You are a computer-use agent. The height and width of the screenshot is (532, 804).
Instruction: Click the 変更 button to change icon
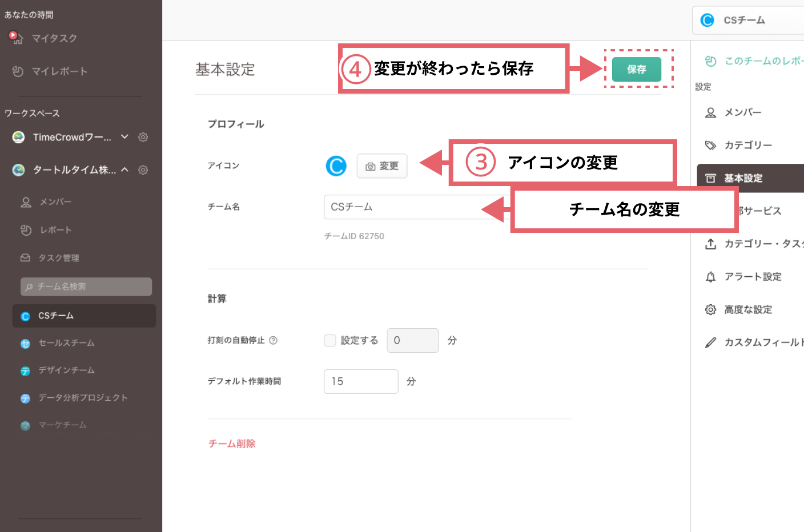click(382, 166)
